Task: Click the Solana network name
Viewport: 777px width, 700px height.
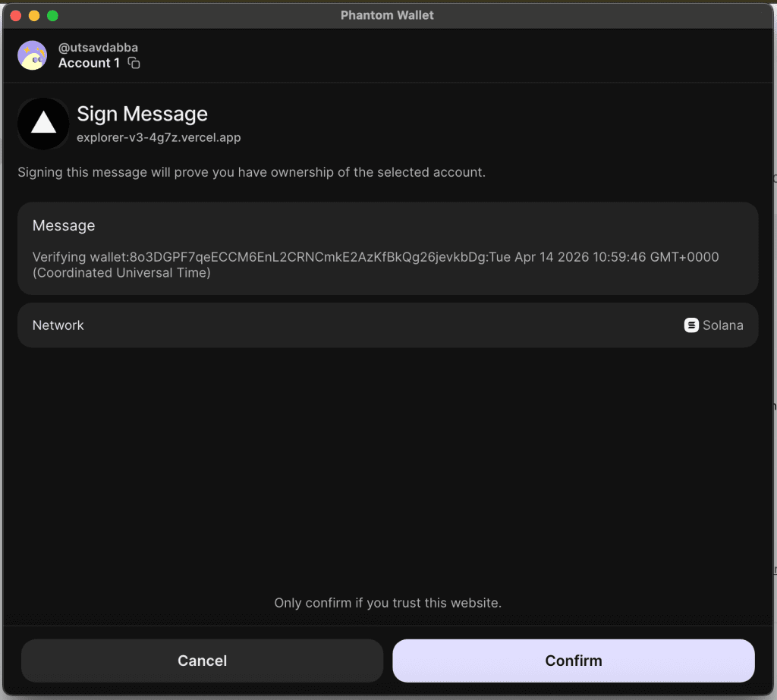Action: [722, 325]
